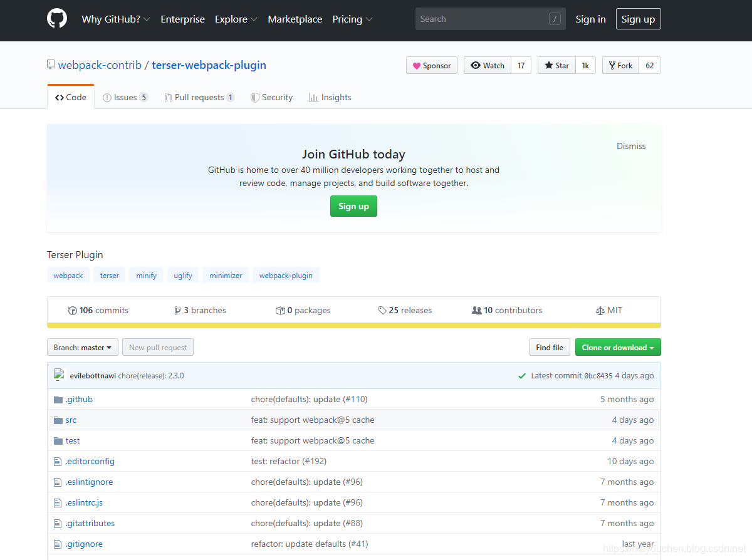Click the .gitattributes file icon

[58, 523]
